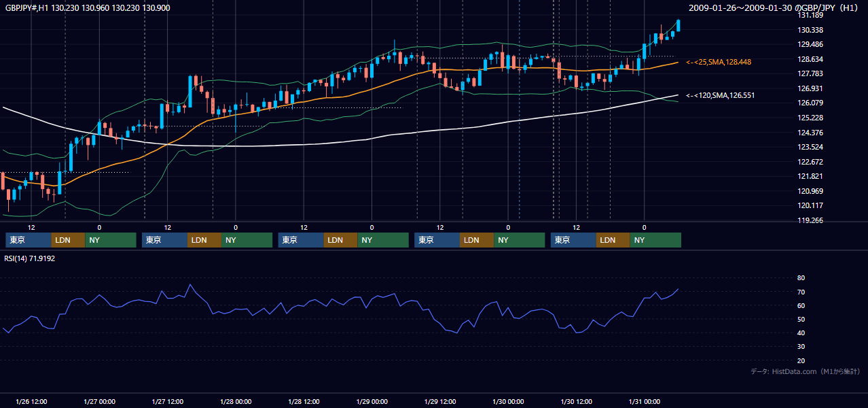Select the NY session block for 1/28
Viewport: 868px width, 408px height.
pos(383,240)
